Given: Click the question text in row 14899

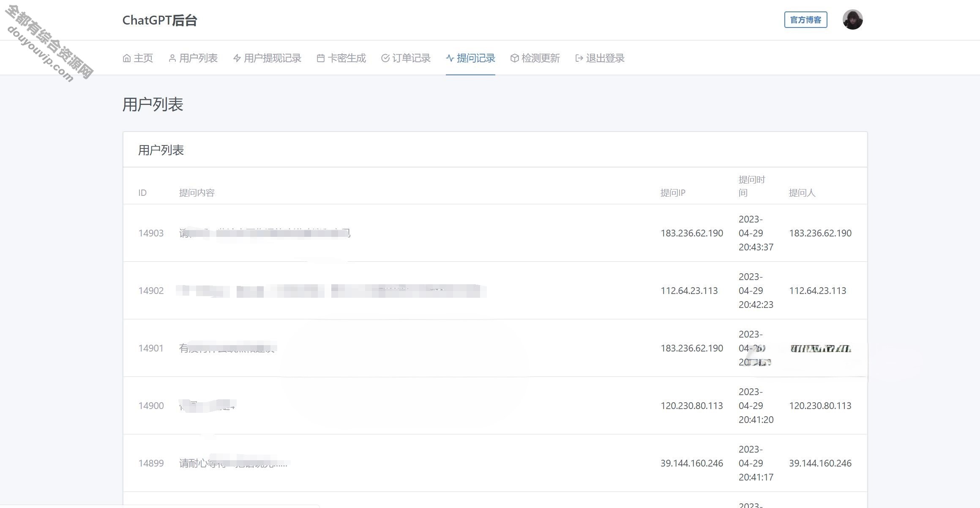Looking at the screenshot, I should (233, 463).
